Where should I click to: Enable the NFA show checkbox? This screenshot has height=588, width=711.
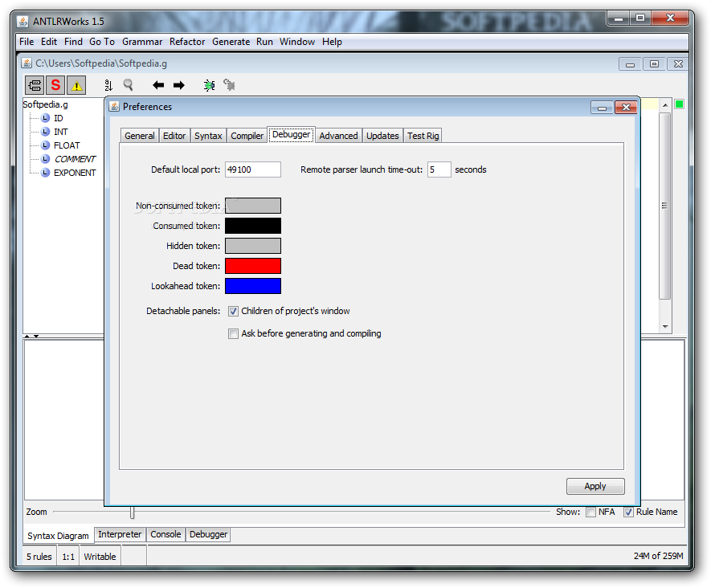pyautogui.click(x=590, y=512)
